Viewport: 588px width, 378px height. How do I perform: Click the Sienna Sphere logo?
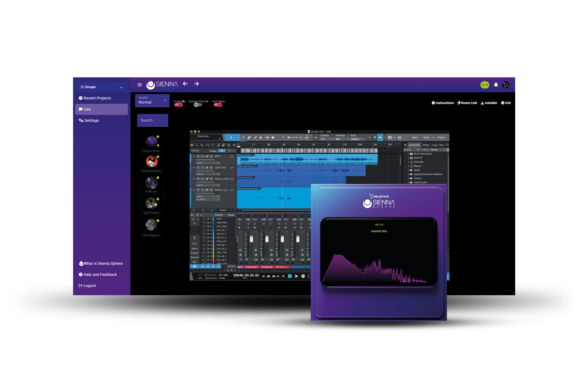tap(162, 85)
